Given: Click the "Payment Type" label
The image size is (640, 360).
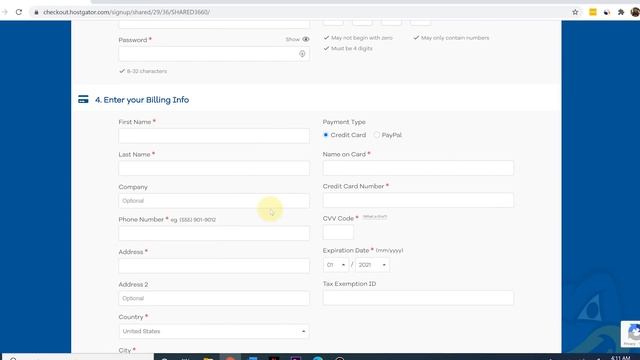Looking at the screenshot, I should (x=344, y=122).
